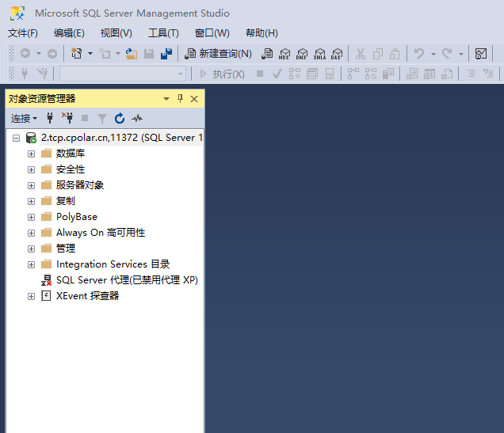The image size is (504, 433).
Task: Expand the 安全性 folder
Action: tap(31, 169)
